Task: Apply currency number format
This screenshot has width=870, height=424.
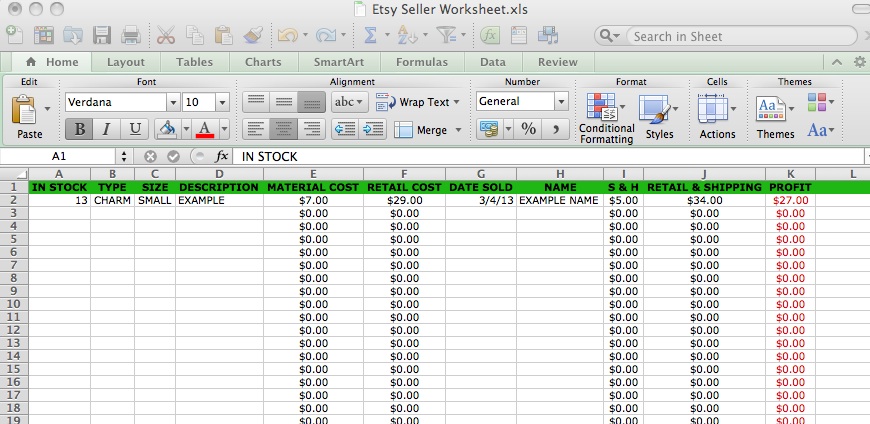Action: pos(489,129)
